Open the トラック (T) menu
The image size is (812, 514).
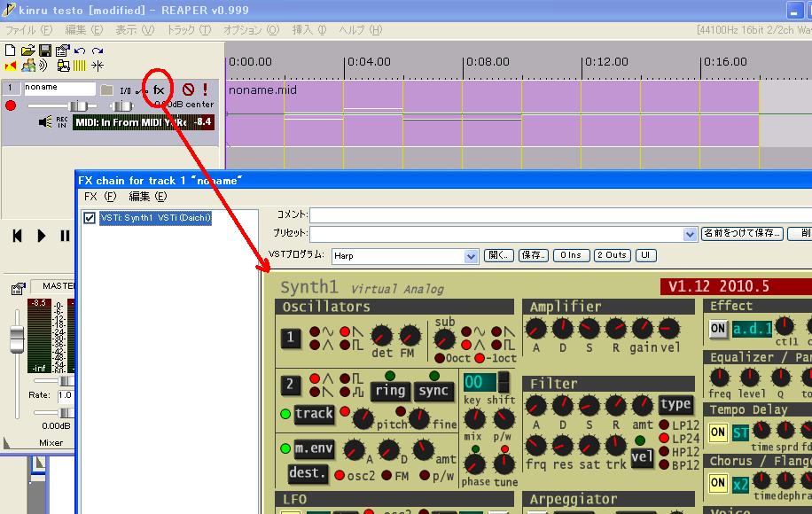pyautogui.click(x=189, y=30)
